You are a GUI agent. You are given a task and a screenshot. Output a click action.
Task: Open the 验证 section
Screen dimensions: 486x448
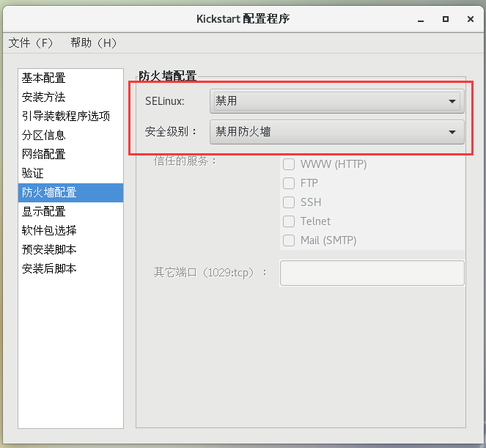70,173
